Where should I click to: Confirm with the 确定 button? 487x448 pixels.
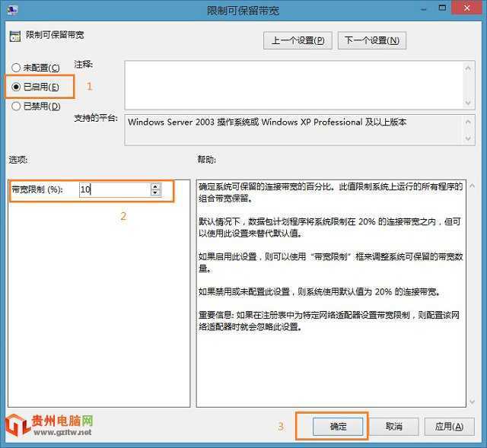[x=338, y=427]
